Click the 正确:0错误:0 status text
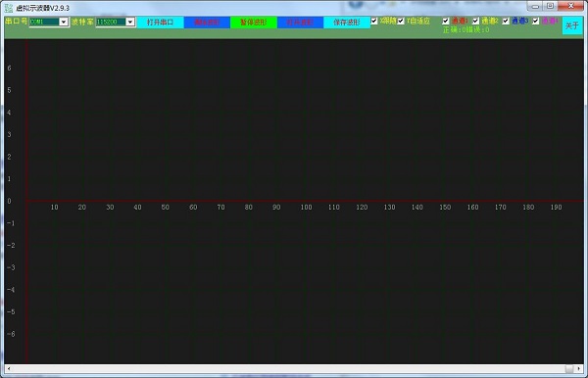 465,29
